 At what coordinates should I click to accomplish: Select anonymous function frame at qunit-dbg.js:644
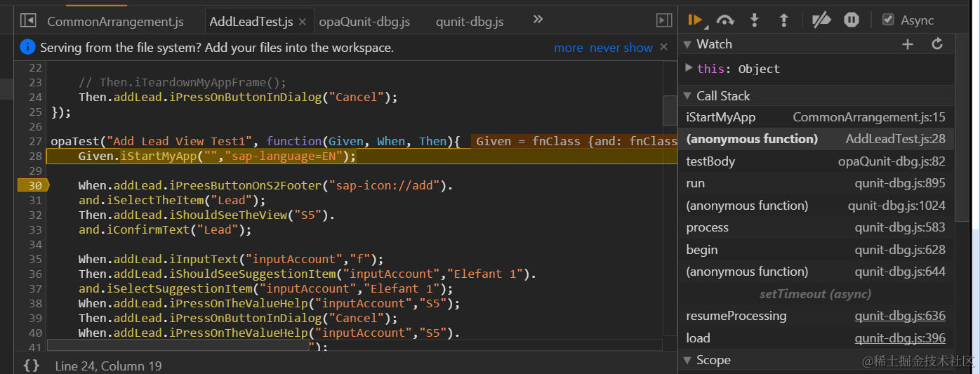coord(816,272)
